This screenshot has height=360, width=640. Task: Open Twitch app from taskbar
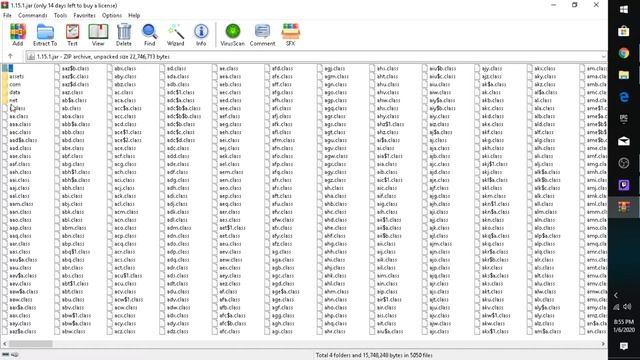pos(624,185)
